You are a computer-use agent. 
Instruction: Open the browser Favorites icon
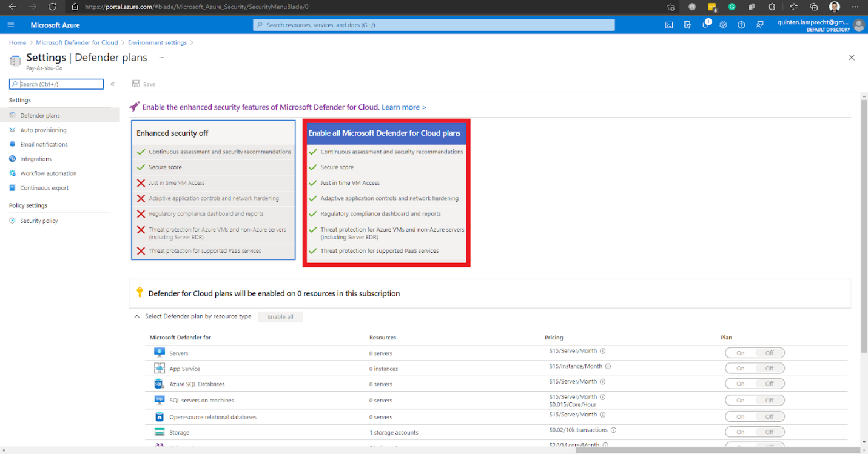794,7
